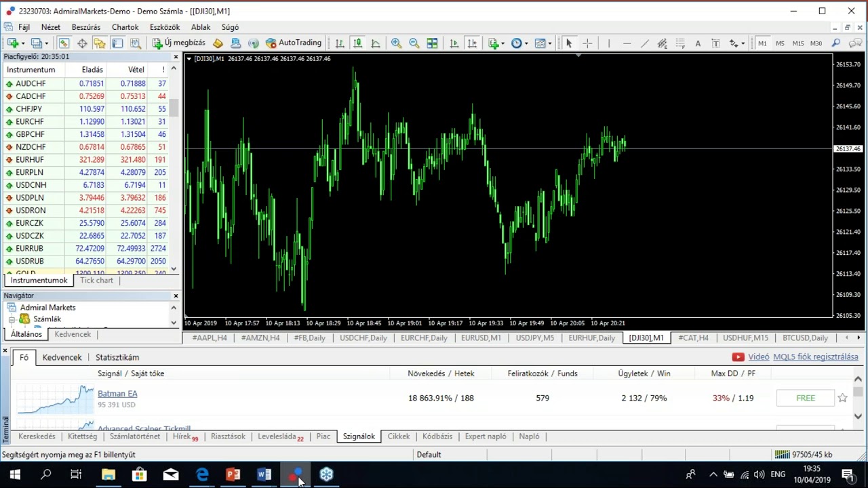Switch chart to bar chart mode
Screen dimensions: 868x488
tap(340, 43)
